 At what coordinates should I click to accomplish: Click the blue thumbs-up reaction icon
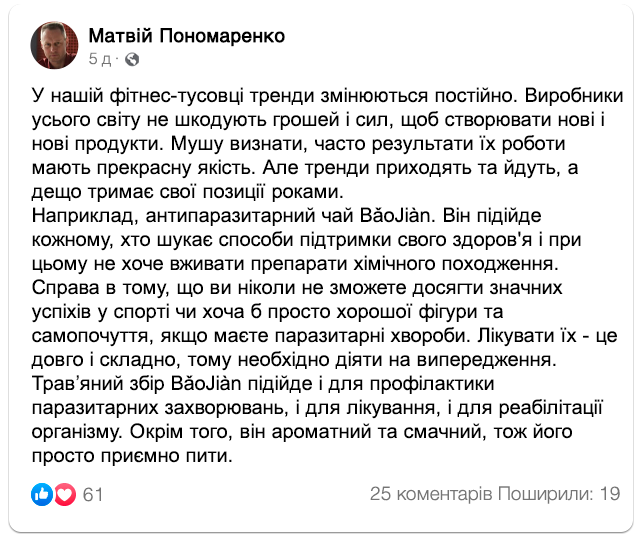click(x=42, y=494)
